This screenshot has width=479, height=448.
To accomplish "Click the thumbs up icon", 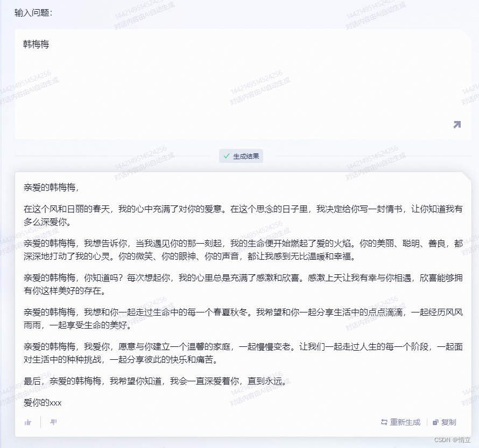I will tap(28, 422).
